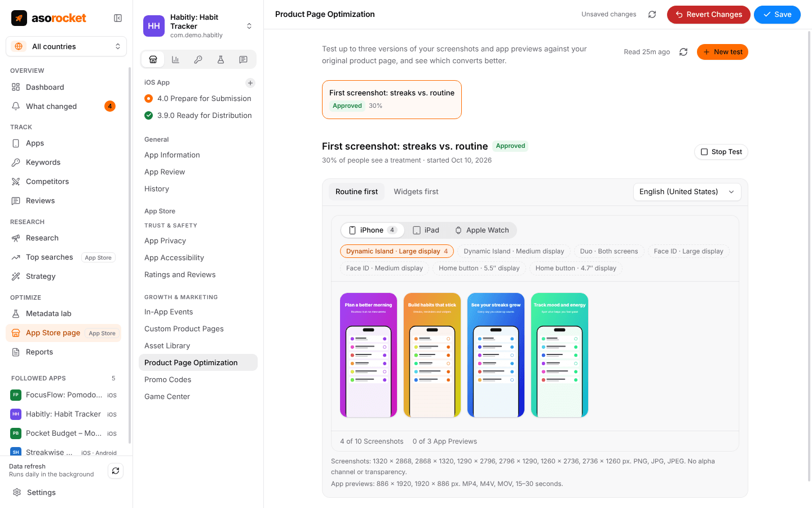Screen dimensions: 812x508
Task: Open the Strategy page
Action: coord(63,276)
